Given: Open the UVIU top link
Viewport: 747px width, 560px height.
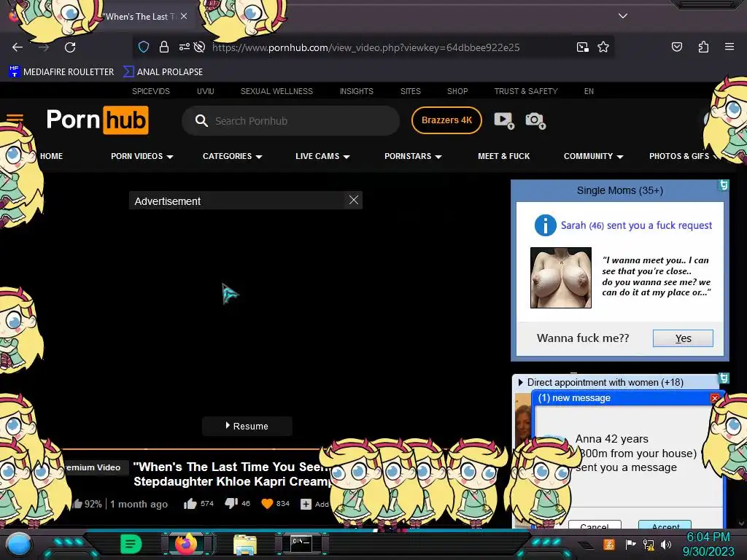Looking at the screenshot, I should [x=205, y=91].
